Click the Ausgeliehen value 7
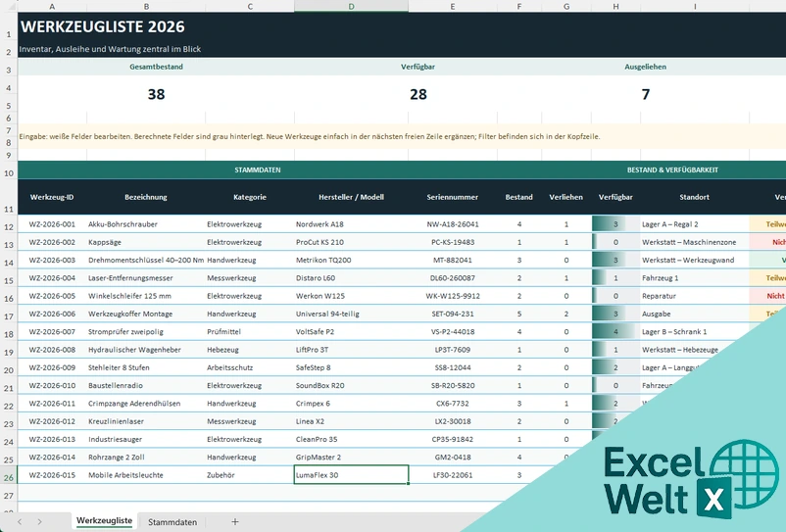The height and width of the screenshot is (532, 786). click(646, 94)
